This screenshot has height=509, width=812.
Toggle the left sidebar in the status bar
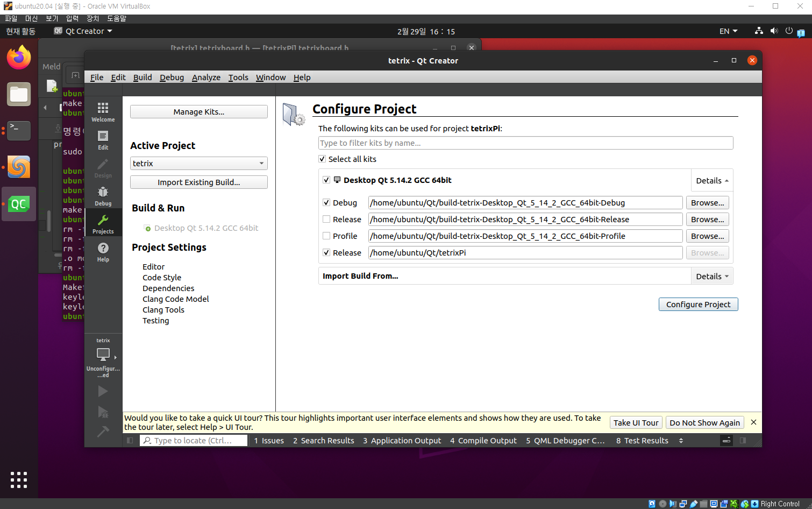(130, 440)
